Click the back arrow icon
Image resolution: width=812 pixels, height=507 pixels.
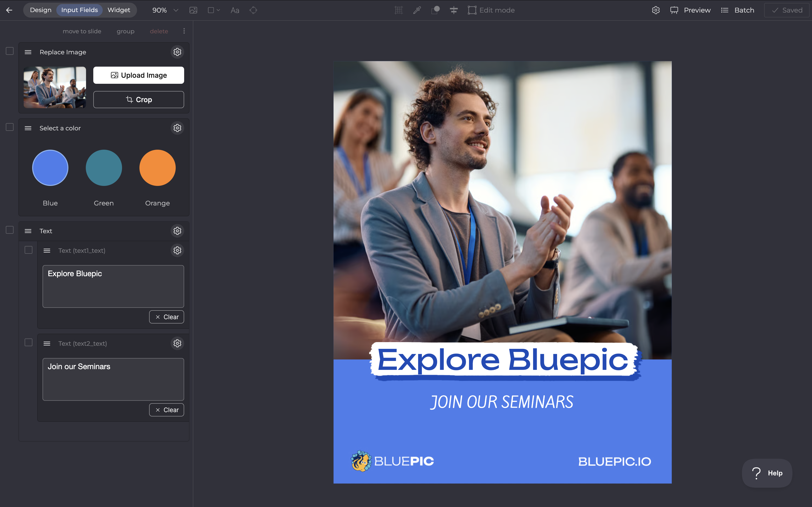click(x=9, y=10)
